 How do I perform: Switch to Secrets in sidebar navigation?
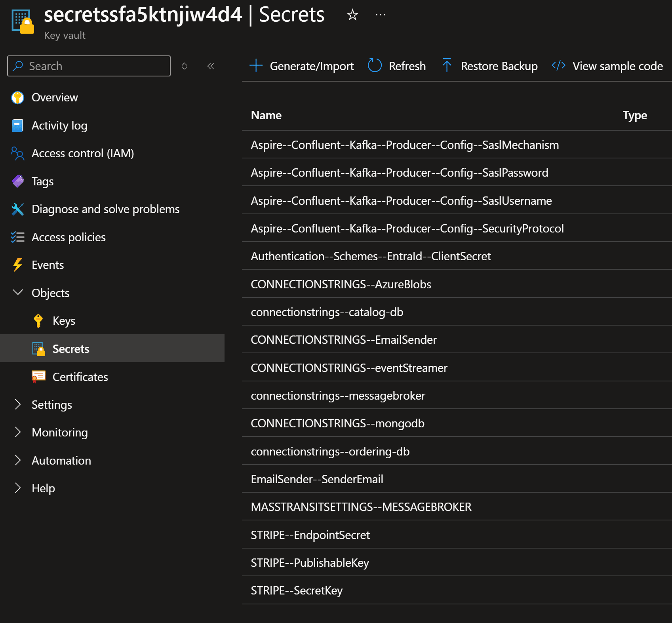[x=71, y=349]
